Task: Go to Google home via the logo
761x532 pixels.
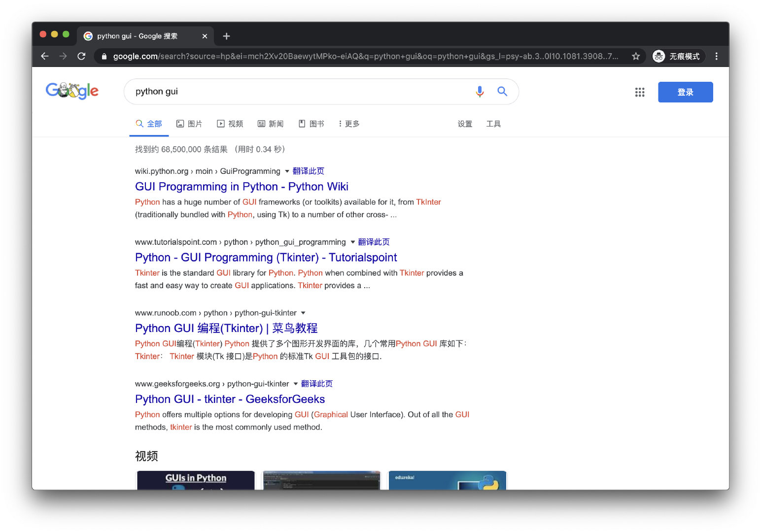Action: [x=72, y=91]
